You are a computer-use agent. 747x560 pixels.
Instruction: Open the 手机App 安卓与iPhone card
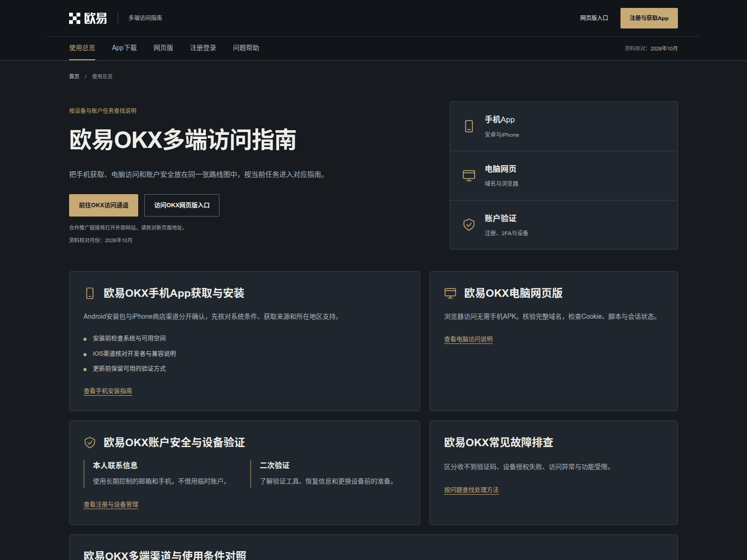[564, 126]
